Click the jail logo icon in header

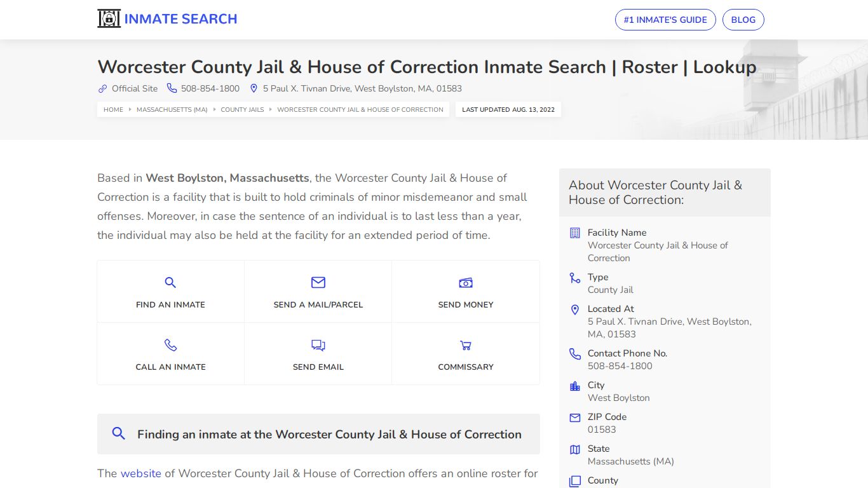tap(109, 19)
